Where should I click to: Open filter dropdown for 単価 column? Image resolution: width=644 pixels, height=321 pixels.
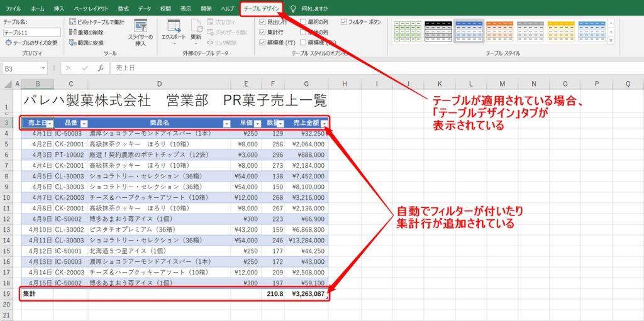257,123
